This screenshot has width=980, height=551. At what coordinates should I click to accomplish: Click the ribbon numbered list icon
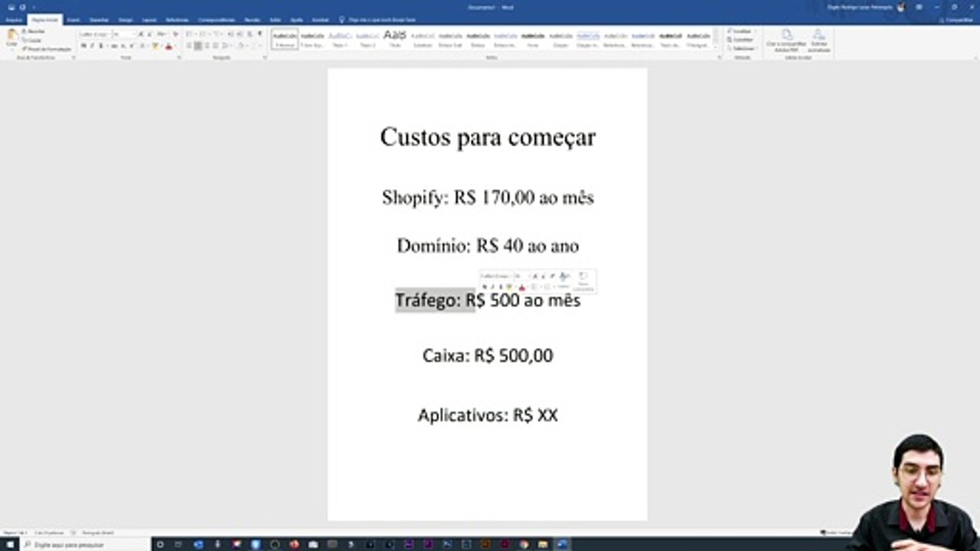pyautogui.click(x=204, y=34)
